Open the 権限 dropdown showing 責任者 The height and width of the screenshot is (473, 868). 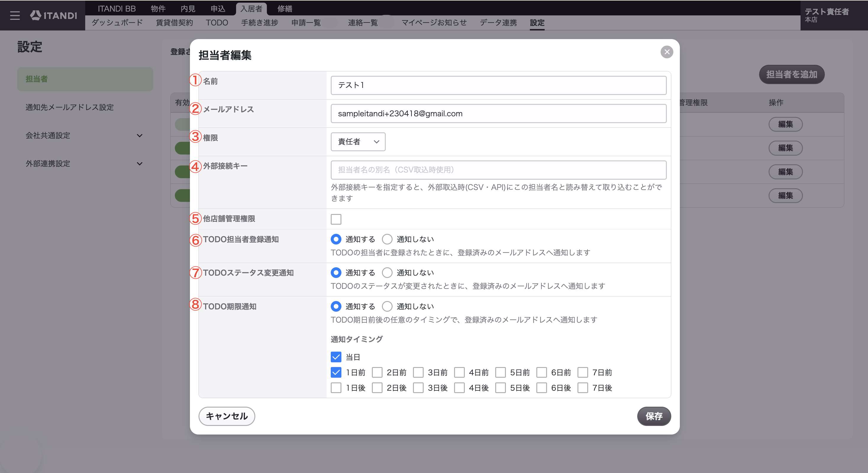coord(358,141)
